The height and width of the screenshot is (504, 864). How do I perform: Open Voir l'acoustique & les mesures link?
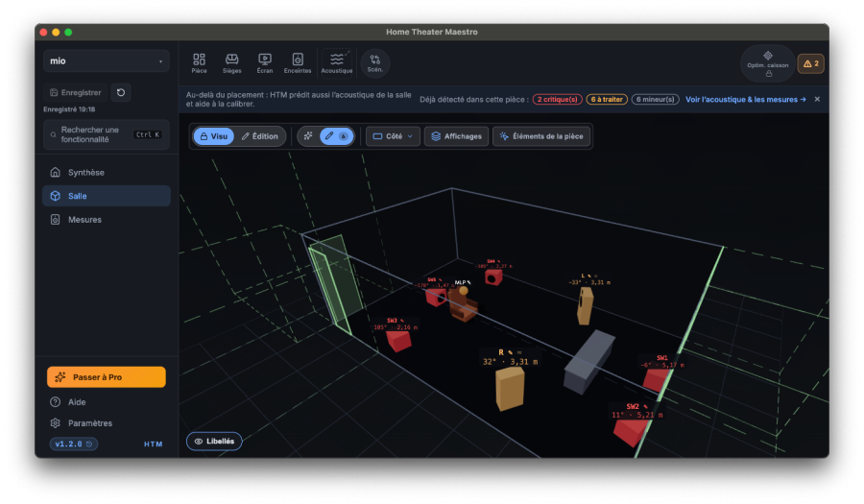746,100
